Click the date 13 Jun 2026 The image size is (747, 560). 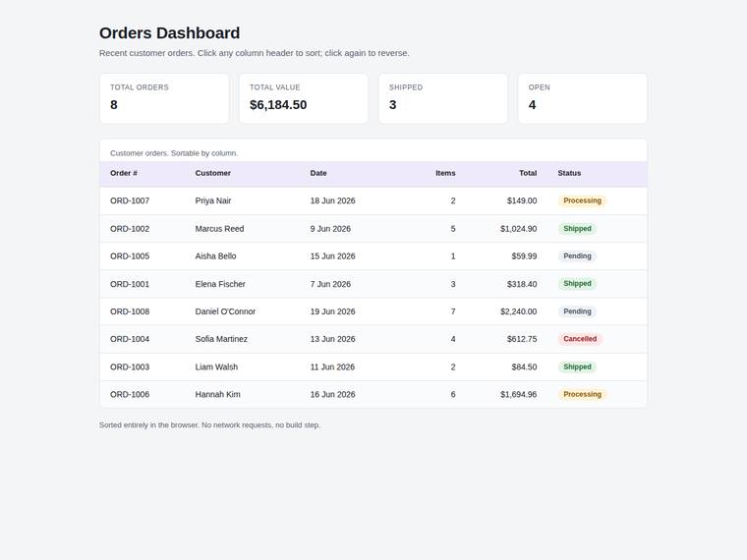pyautogui.click(x=332, y=339)
